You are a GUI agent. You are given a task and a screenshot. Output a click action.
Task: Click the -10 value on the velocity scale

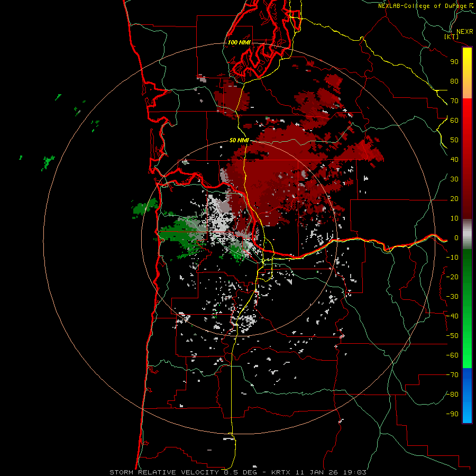pyautogui.click(x=452, y=258)
